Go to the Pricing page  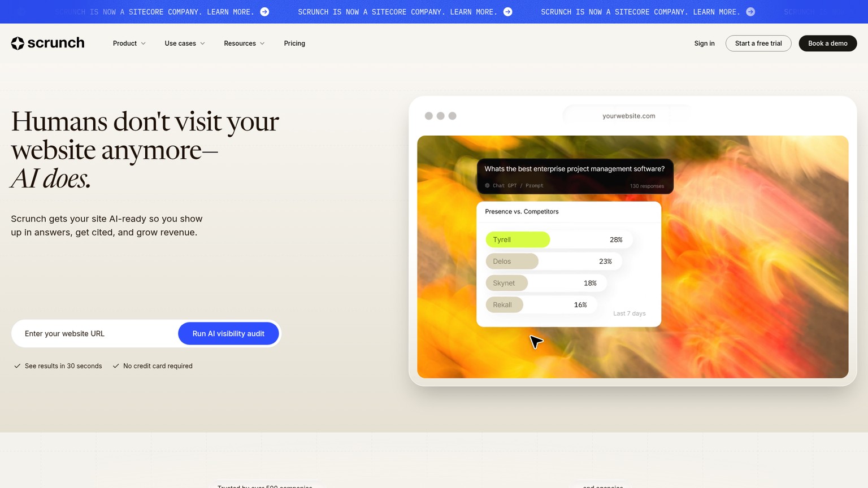tap(294, 43)
